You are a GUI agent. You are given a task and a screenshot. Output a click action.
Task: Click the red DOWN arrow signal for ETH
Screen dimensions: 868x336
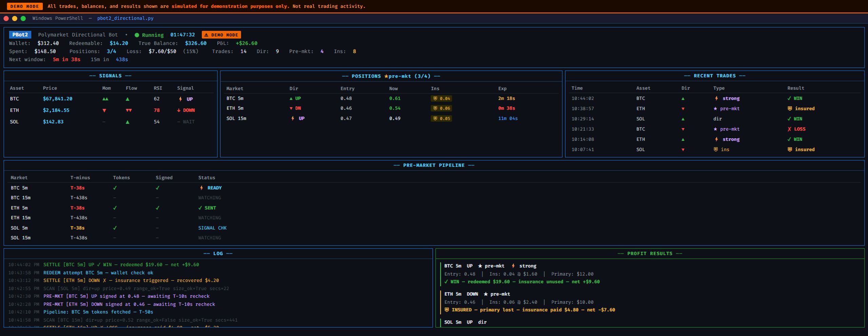coord(186,110)
